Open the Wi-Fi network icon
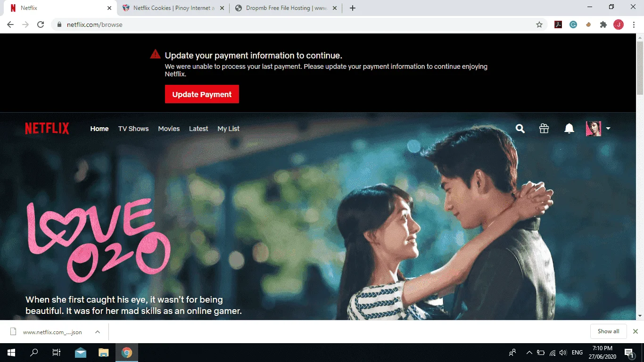This screenshot has width=644, height=362. [x=552, y=353]
